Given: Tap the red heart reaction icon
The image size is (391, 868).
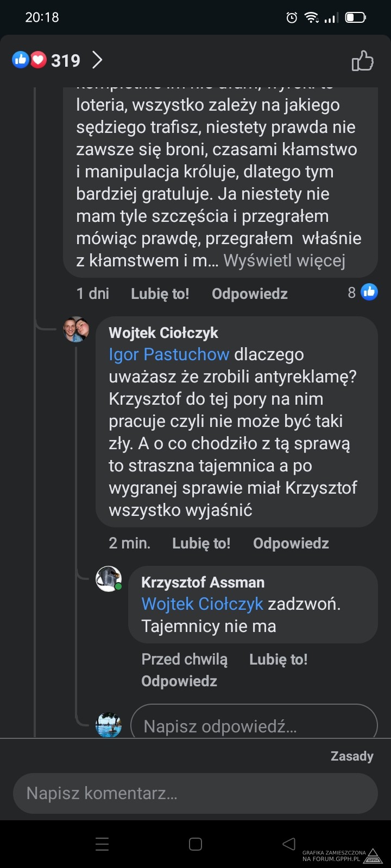Looking at the screenshot, I should coord(38,60).
